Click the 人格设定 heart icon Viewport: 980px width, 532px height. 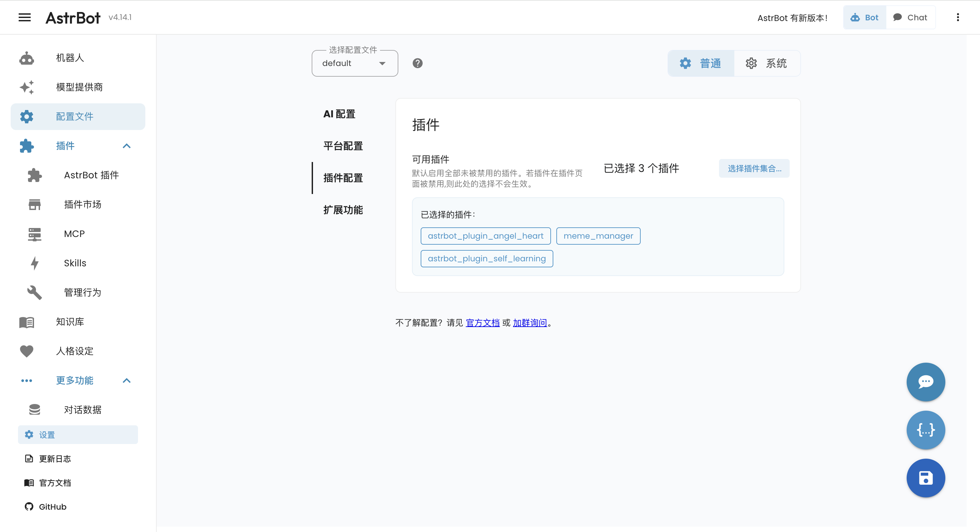[26, 351]
